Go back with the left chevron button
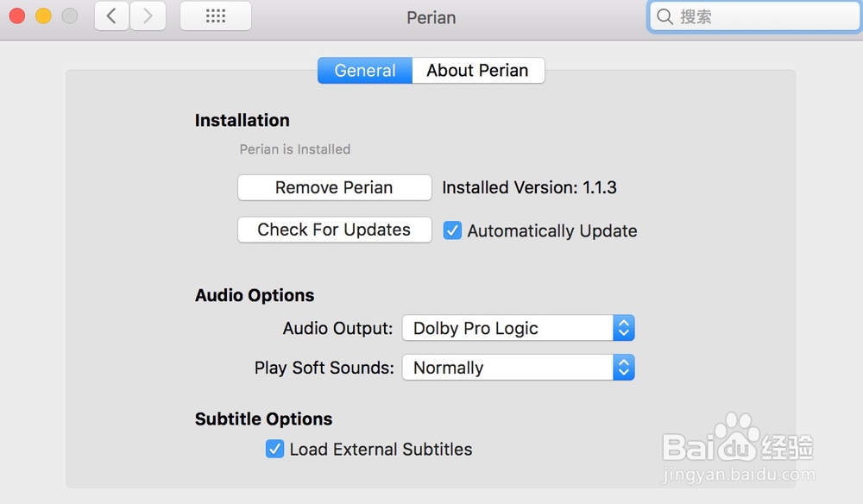 pos(111,16)
